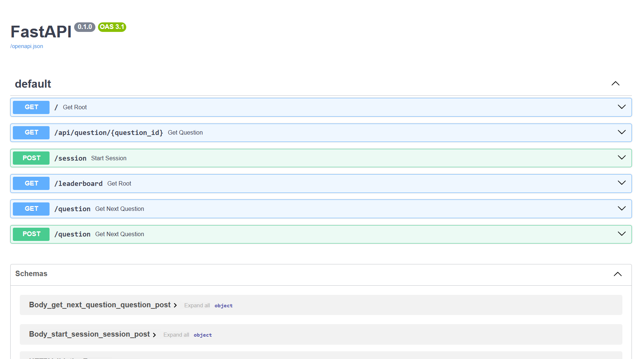644x359 pixels.
Task: Expand Body_get_next_question_question_post schema arrow
Action: (175, 305)
